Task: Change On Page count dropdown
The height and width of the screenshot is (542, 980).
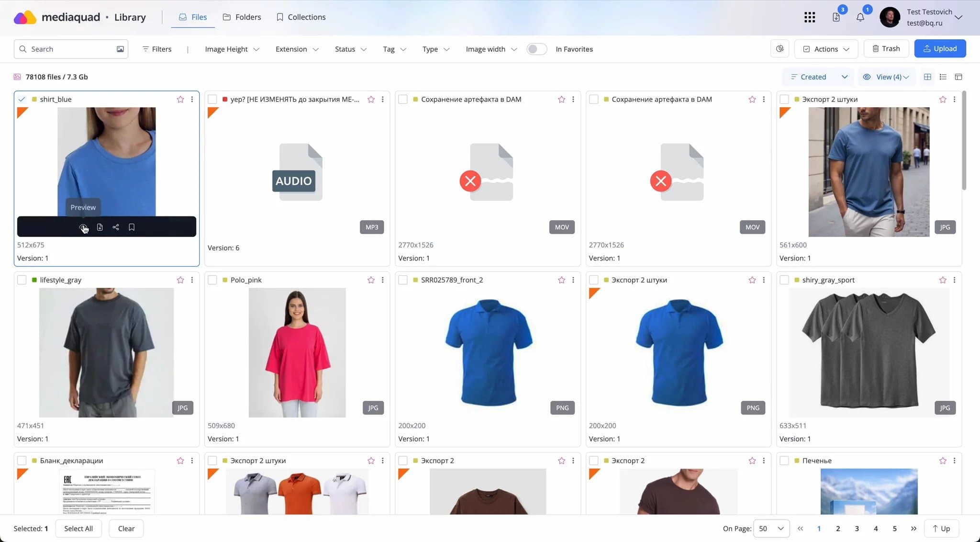Action: pos(771,528)
